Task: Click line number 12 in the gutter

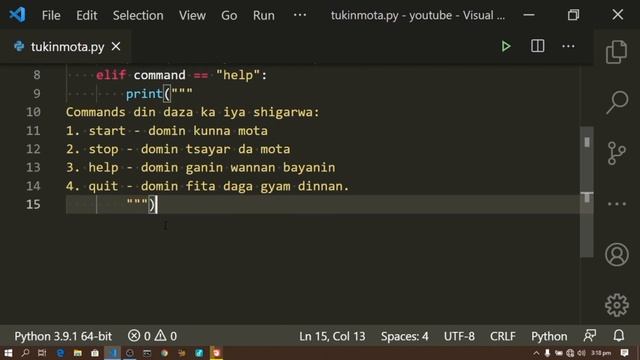Action: click(33, 149)
